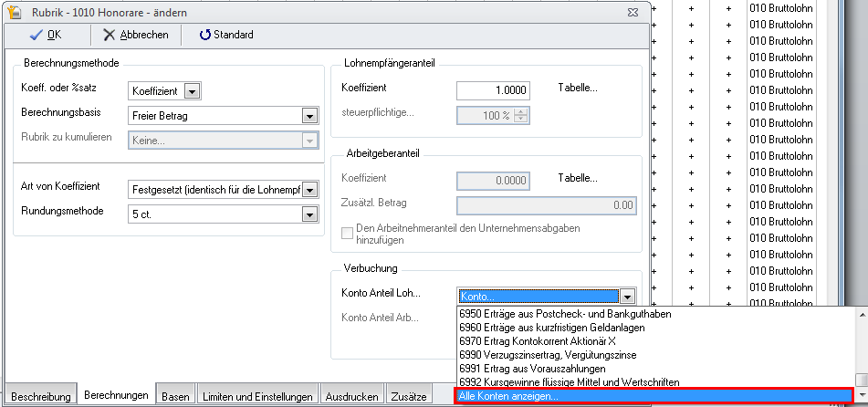Select account 6960 Erträge aus kurzfristigen Geldanlagen
Viewport: 868px width, 407px height.
pos(551,328)
